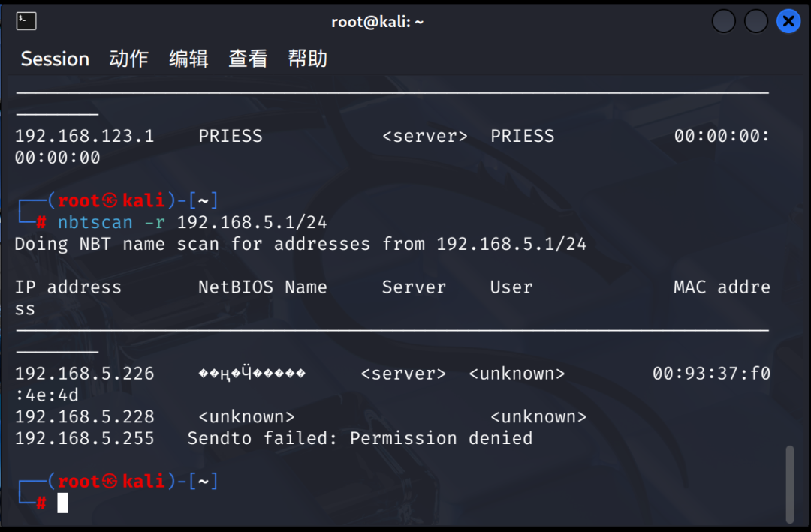Image resolution: width=811 pixels, height=532 pixels.
Task: Click the NetBIOS Name column header
Action: (263, 287)
